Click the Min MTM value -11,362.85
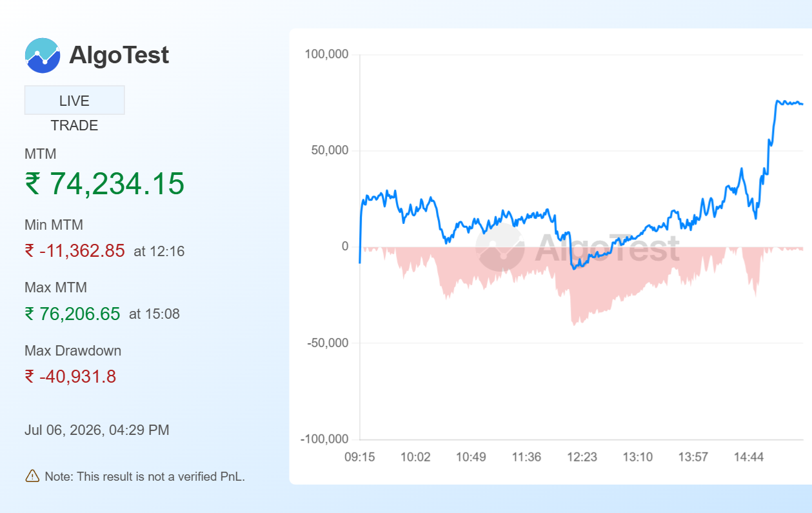812x513 pixels. 82,251
